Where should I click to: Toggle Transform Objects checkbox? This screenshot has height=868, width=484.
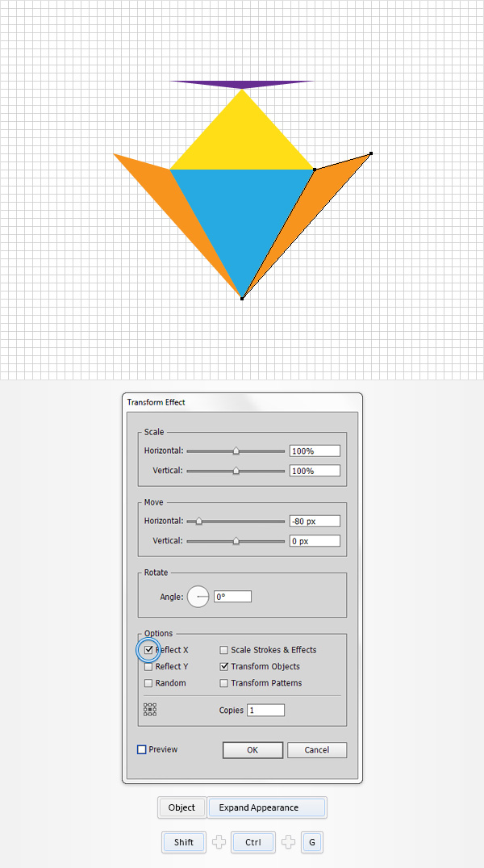224,666
